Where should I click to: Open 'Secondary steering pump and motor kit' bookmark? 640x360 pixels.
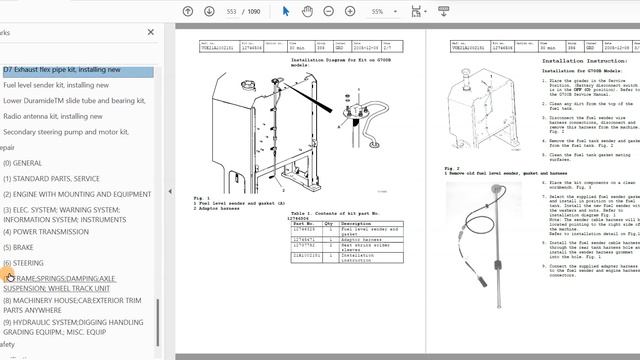tap(66, 132)
